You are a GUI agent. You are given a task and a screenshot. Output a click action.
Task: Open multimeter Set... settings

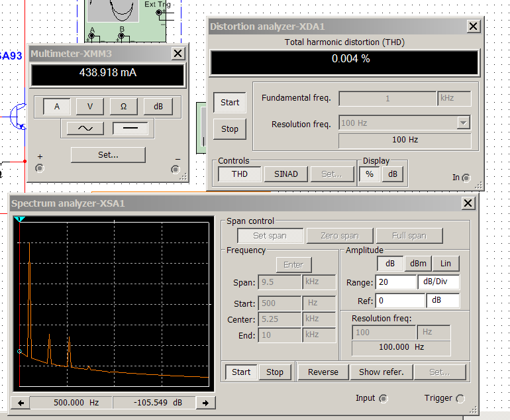(108, 154)
